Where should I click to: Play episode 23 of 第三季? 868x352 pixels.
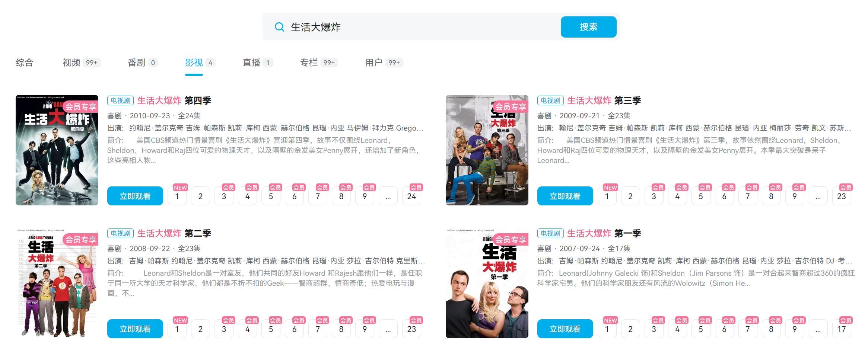tap(842, 196)
